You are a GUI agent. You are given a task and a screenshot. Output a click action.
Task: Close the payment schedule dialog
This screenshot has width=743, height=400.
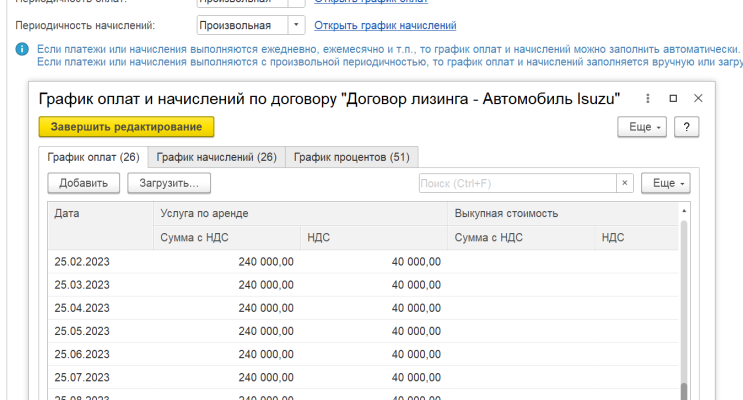point(697,99)
